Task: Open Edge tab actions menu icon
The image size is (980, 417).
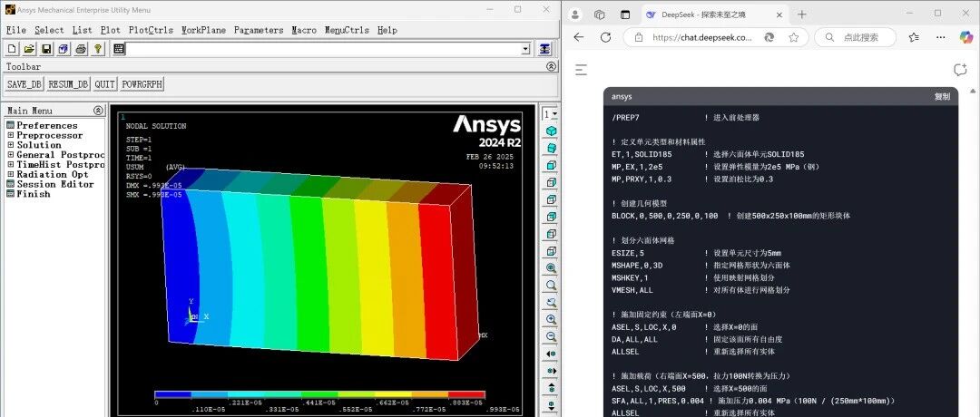Action: pyautogui.click(x=625, y=15)
